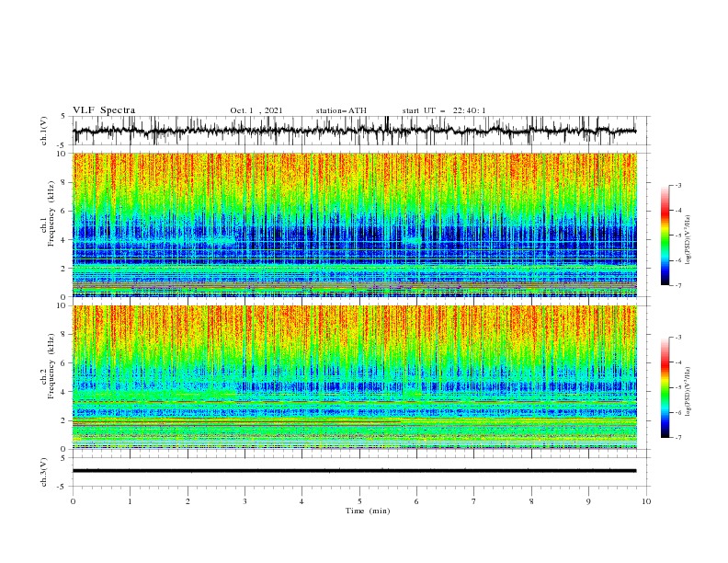Click the time axis tick label "2"
This screenshot has height=563, width=728.
click(188, 501)
